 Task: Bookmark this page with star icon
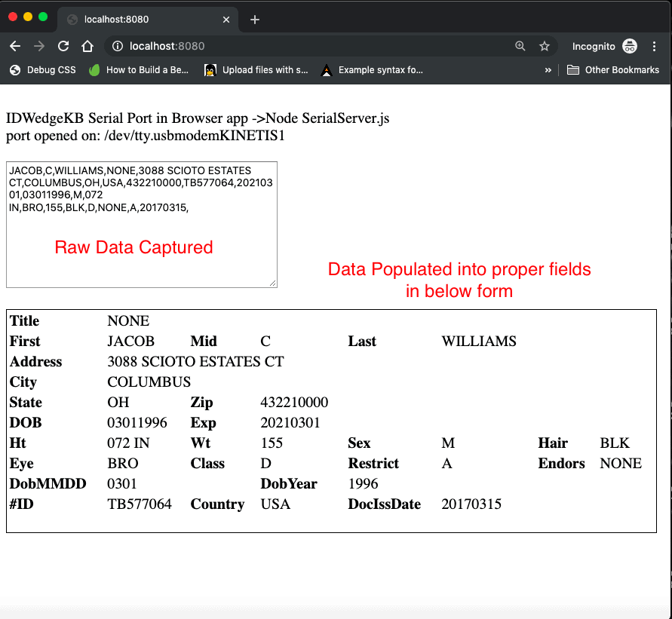click(545, 46)
